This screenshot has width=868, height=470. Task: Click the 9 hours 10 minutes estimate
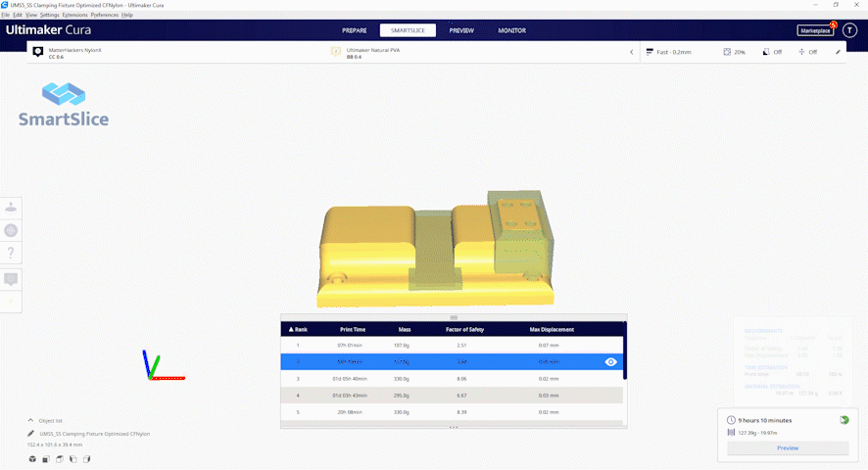tap(765, 420)
